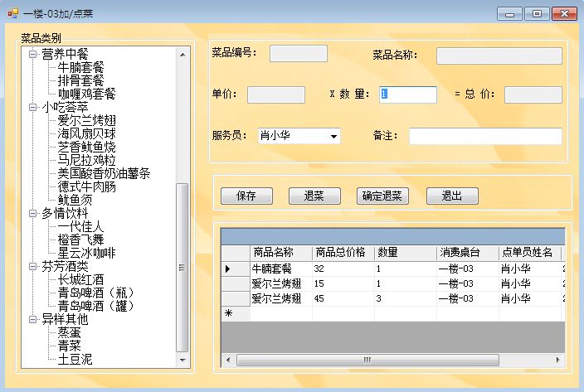Click the new row asterisk header
584x392 pixels.
click(236, 313)
